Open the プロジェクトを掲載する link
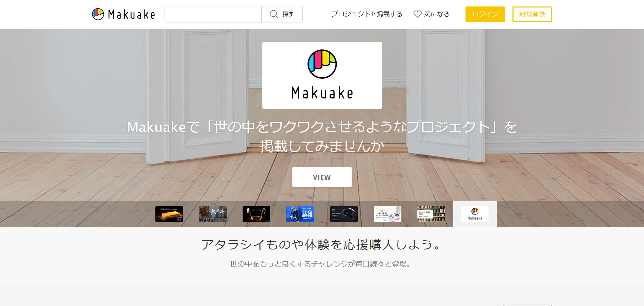 (x=367, y=14)
